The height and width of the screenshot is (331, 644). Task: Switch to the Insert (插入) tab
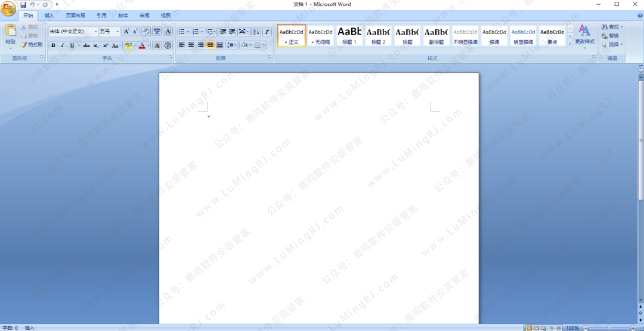point(49,16)
